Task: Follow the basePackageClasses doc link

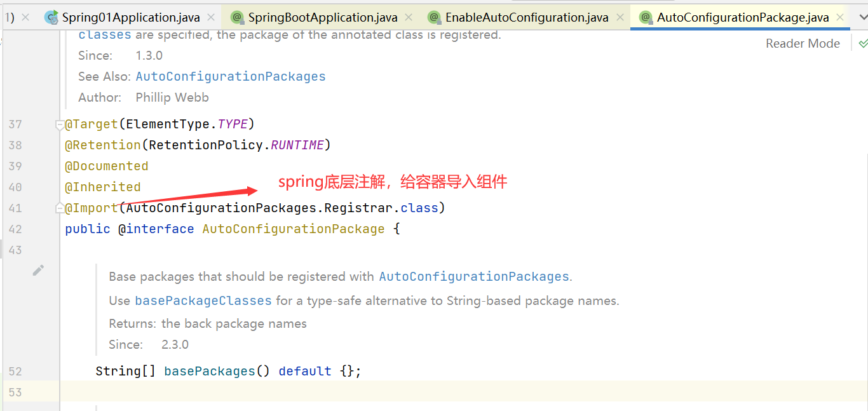Action: (203, 300)
